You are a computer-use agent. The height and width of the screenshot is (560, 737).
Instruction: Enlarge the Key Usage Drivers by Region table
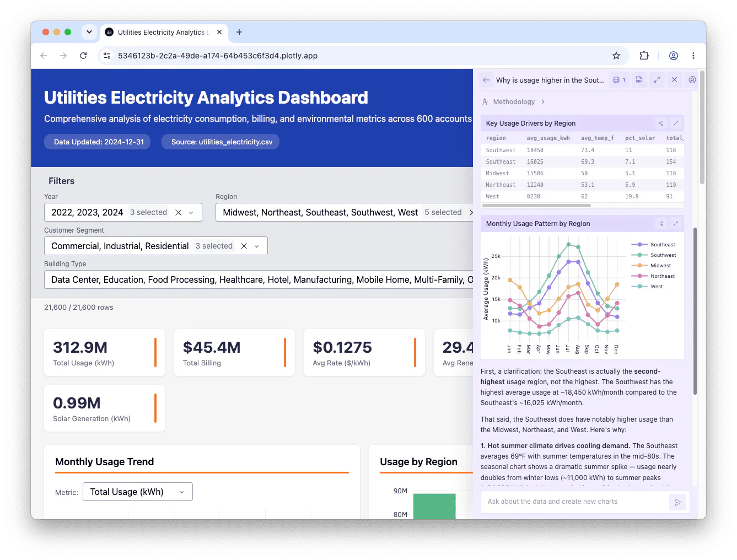pyautogui.click(x=676, y=123)
